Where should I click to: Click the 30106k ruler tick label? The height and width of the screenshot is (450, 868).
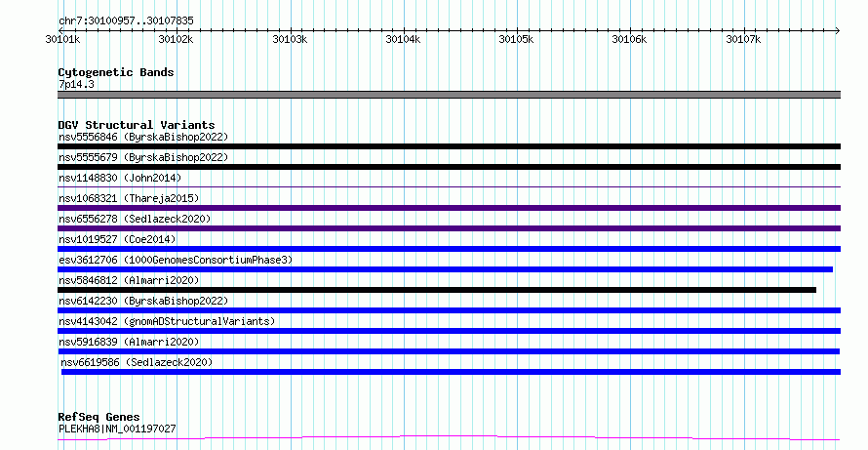629,39
